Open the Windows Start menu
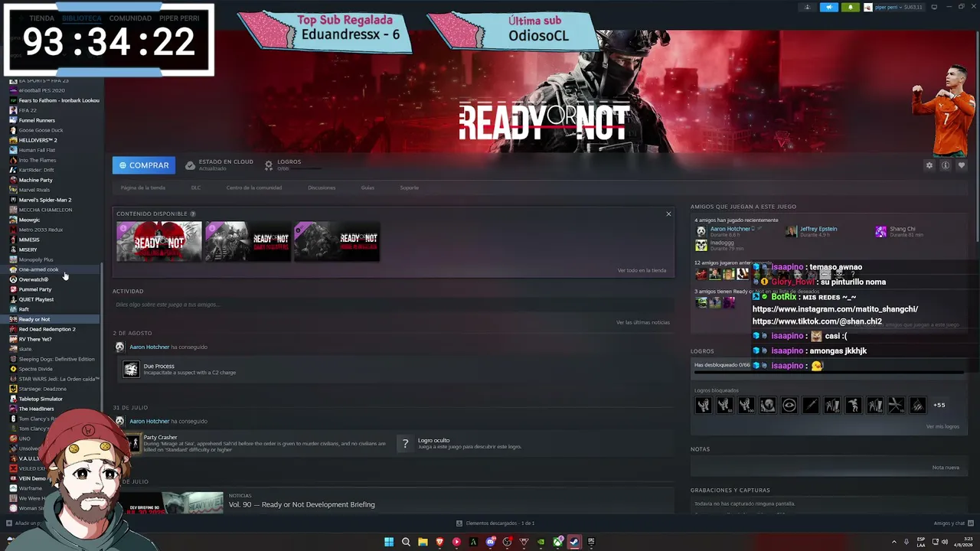Image resolution: width=980 pixels, height=551 pixels. [389, 542]
